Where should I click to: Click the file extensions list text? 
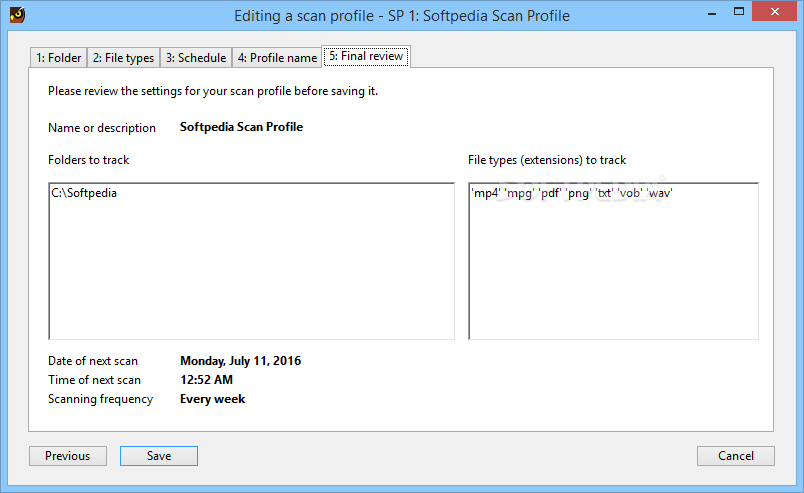coord(572,193)
